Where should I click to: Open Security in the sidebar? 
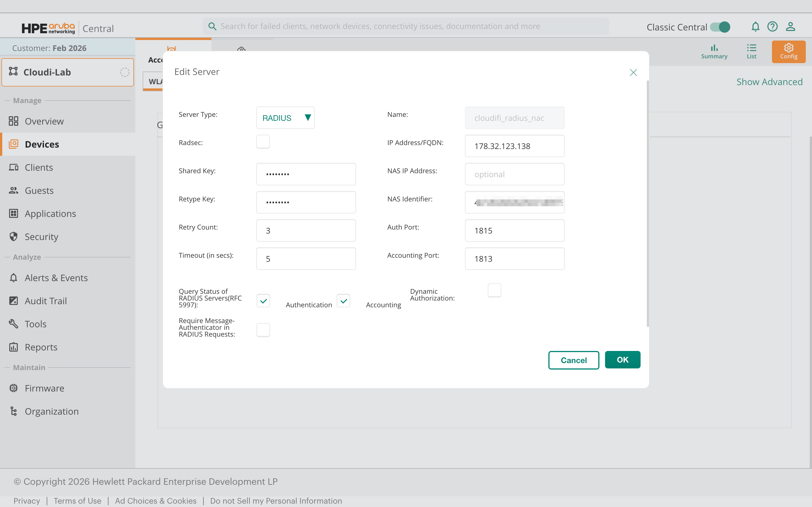pyautogui.click(x=41, y=237)
